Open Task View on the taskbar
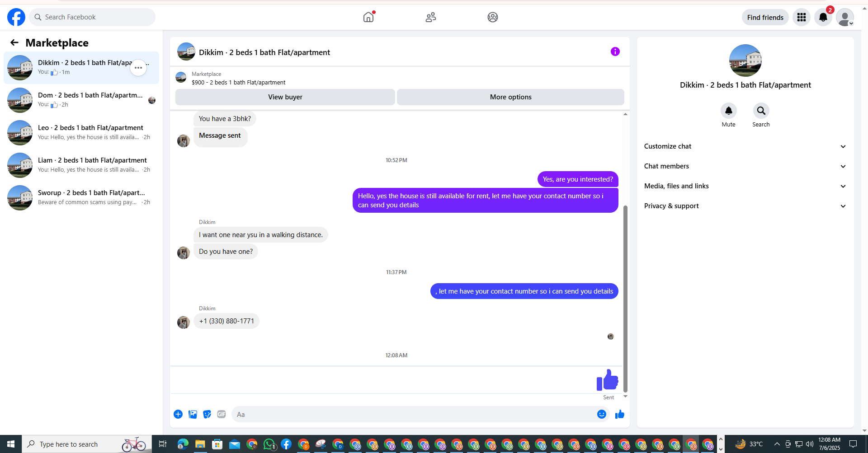Image resolution: width=868 pixels, height=453 pixels. pyautogui.click(x=163, y=444)
